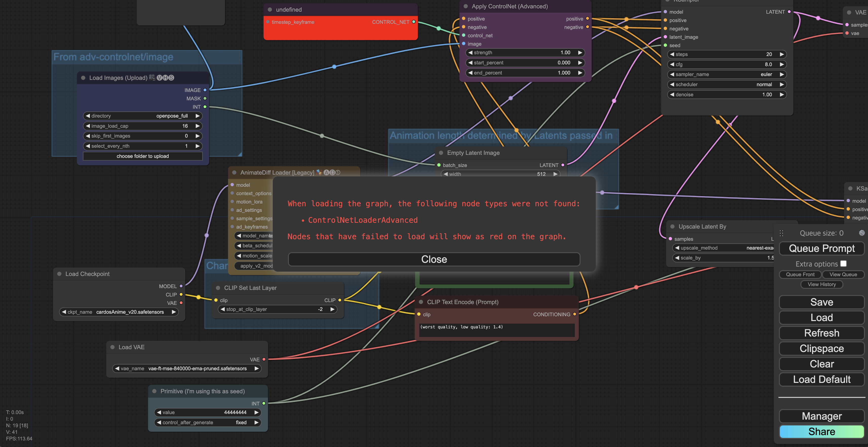Screen dimensions: 868x447
Task: Close the missing node types dialog
Action: pos(434,259)
